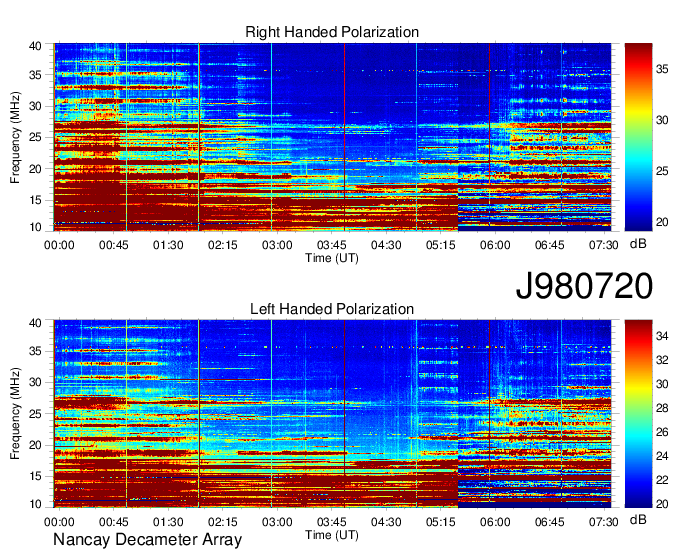Click the 02:15 time tick of top plot
Screen dimensions: 680x552
[x=222, y=245]
